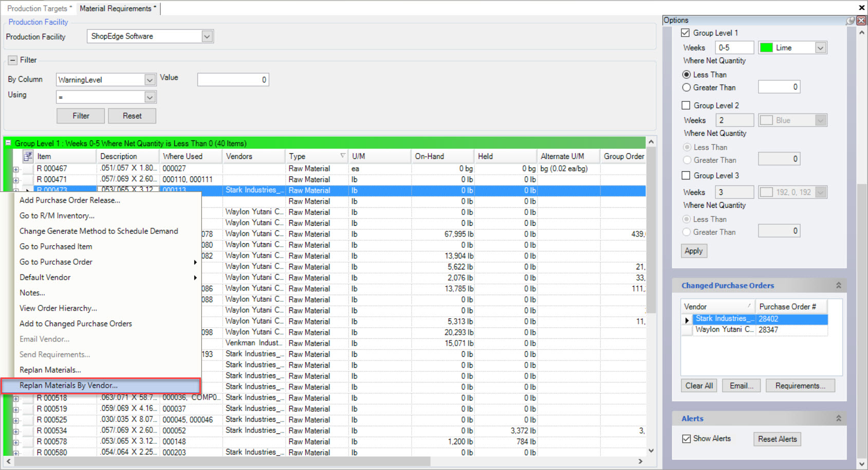This screenshot has height=470, width=868.
Task: Click the Type column filter icon
Action: (x=343, y=156)
